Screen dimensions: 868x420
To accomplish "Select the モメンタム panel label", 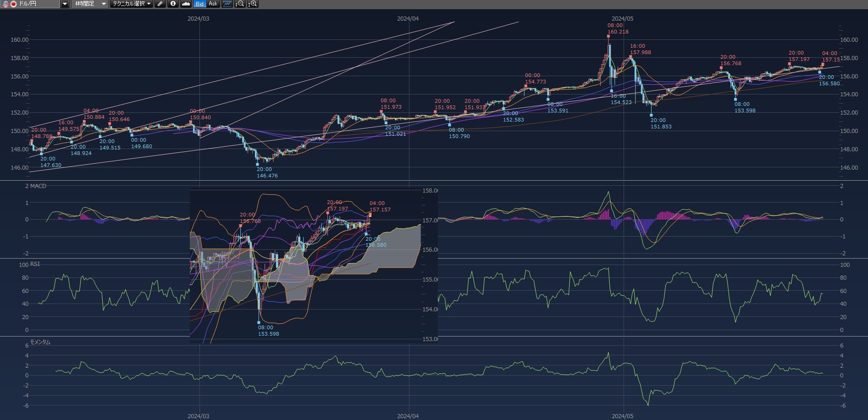I will tap(40, 342).
